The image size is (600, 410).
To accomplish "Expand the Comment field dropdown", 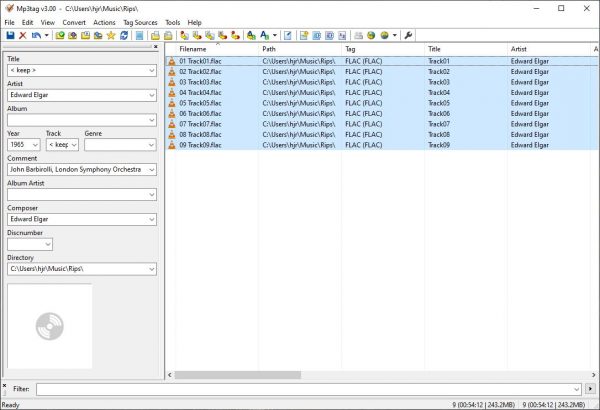I will [x=152, y=170].
